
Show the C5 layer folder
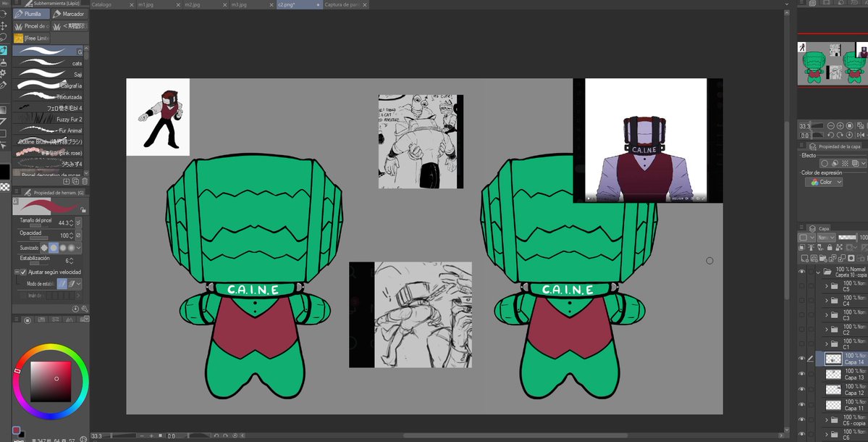[801, 286]
